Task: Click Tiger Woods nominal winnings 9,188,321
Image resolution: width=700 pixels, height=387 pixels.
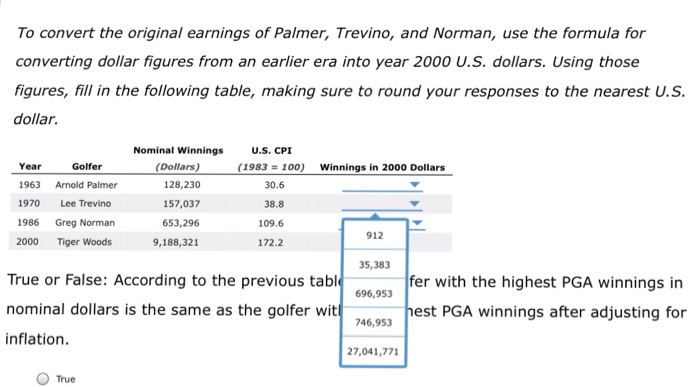Action: 176,242
